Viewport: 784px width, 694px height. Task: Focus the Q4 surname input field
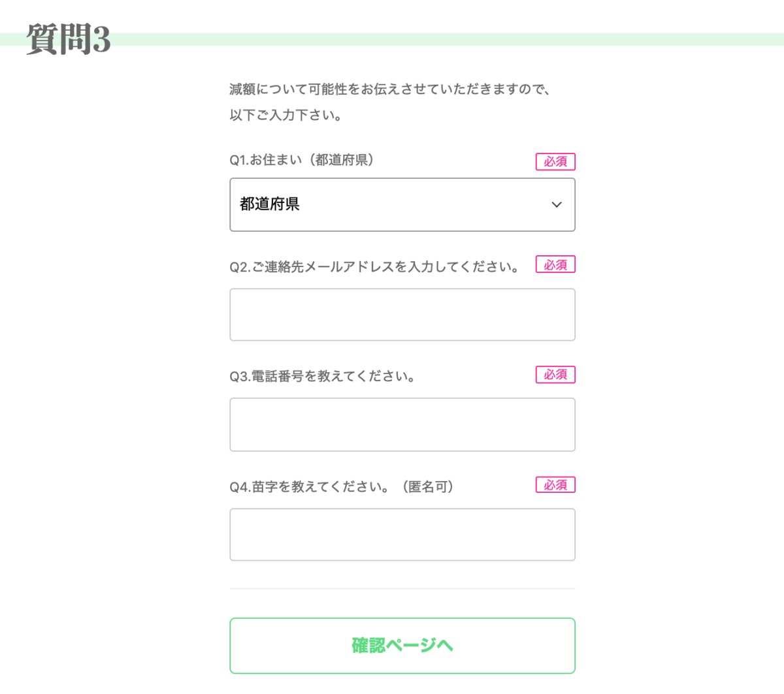click(402, 535)
